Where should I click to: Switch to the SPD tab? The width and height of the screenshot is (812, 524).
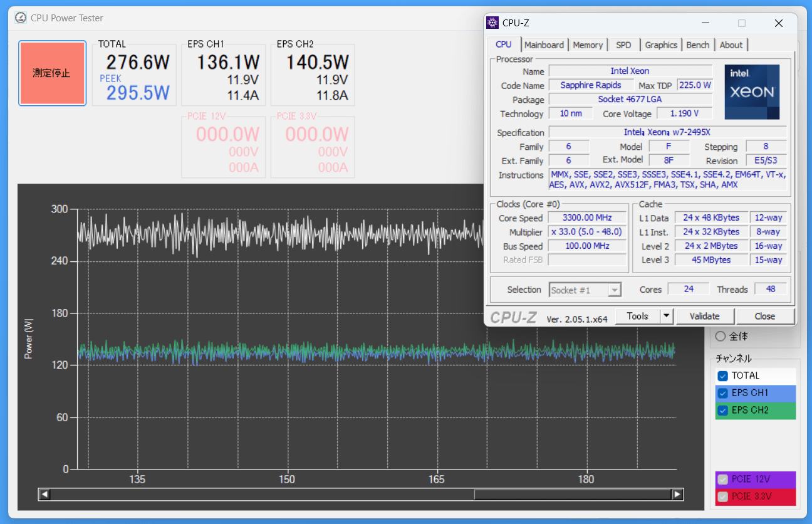(x=623, y=45)
